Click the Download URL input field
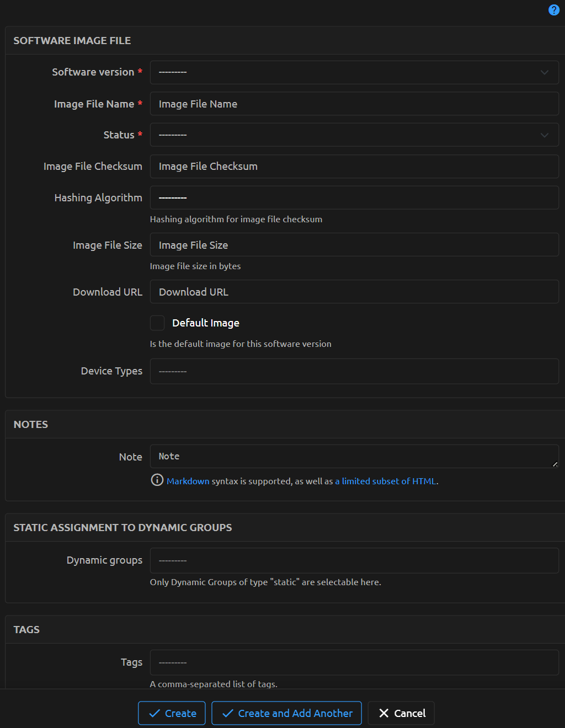This screenshot has width=565, height=728. (354, 292)
